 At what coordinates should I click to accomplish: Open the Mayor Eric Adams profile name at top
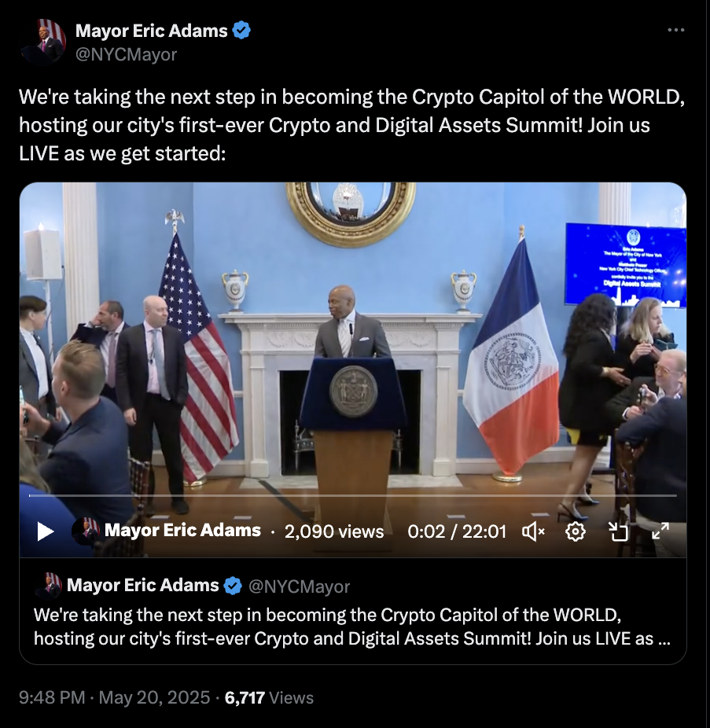click(x=152, y=31)
